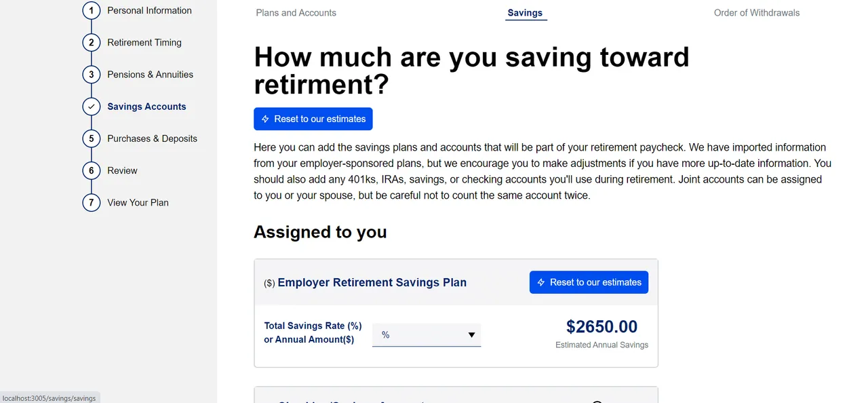Click the step 6 Review circle
Viewport: 868px width, 403px height.
pyautogui.click(x=91, y=170)
